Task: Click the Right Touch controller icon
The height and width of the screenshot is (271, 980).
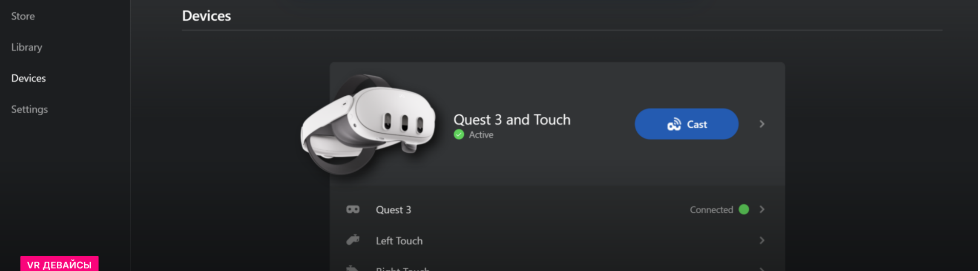Action: (x=353, y=268)
